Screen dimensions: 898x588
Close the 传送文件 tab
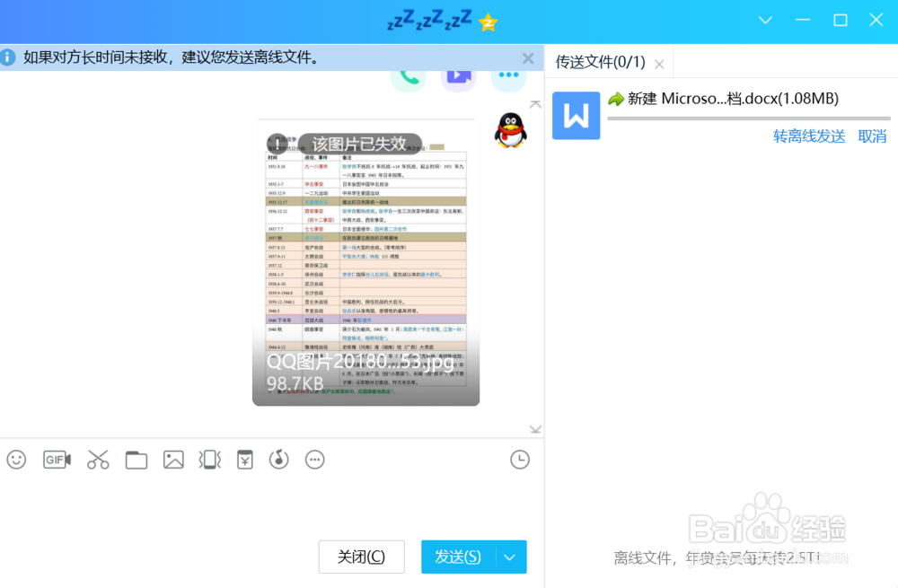659,64
